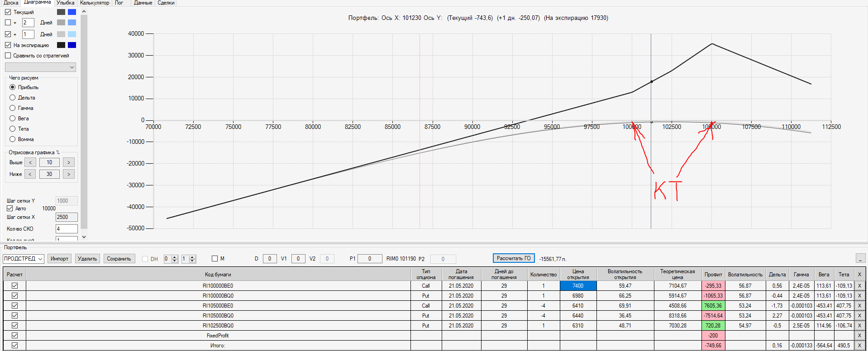Viewport: 868px width, 351px height.
Task: Click the Рассчитать ГО button
Action: pyautogui.click(x=514, y=258)
